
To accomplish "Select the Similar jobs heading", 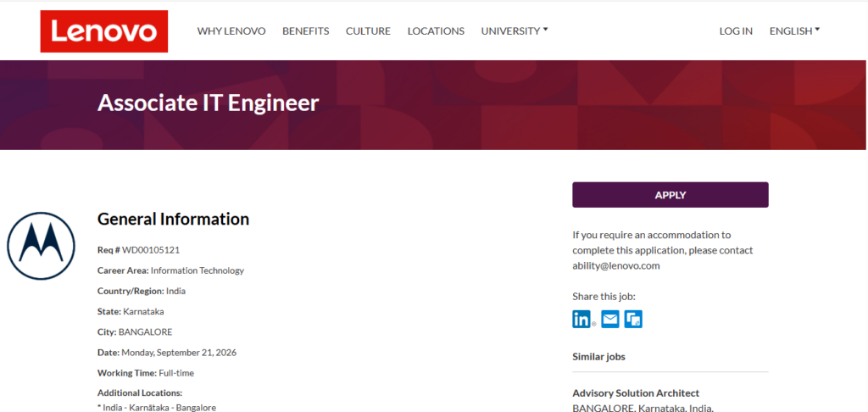I will click(x=599, y=357).
